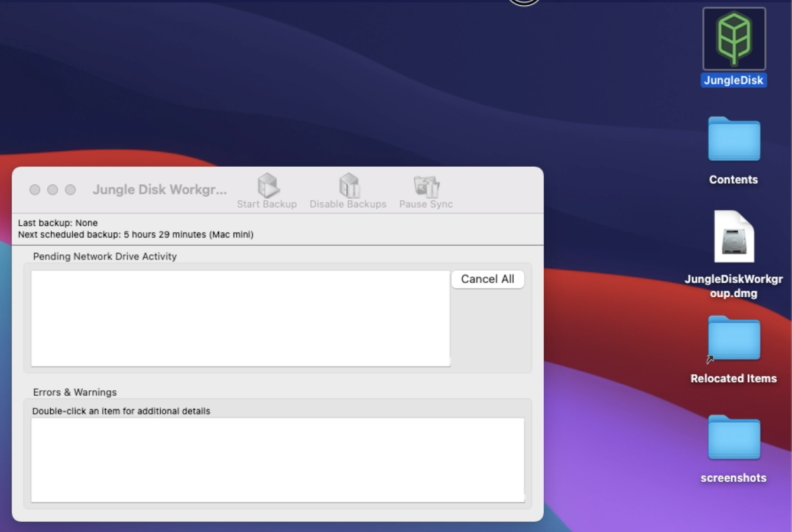The image size is (792, 532).
Task: Select the Contents folder on the desktop
Action: [x=734, y=140]
